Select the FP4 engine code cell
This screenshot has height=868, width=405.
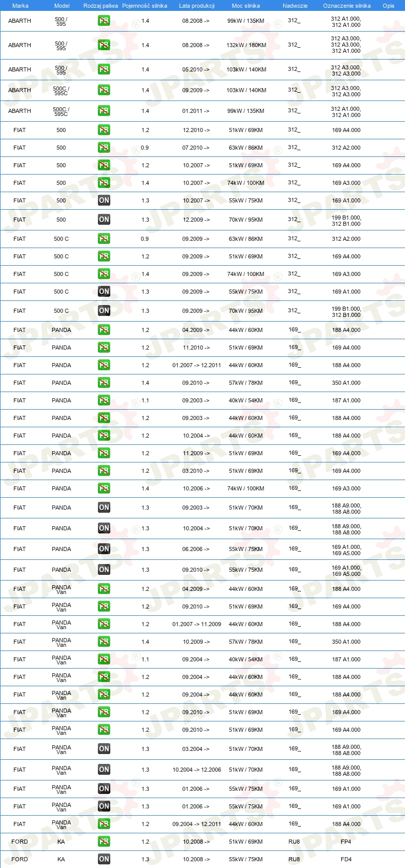(x=346, y=842)
